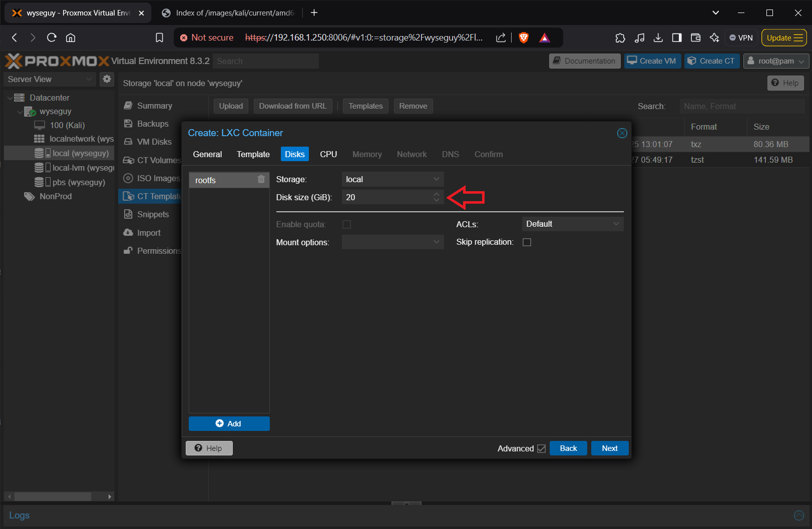Share this page icon in address bar
This screenshot has height=529, width=812.
pos(501,38)
